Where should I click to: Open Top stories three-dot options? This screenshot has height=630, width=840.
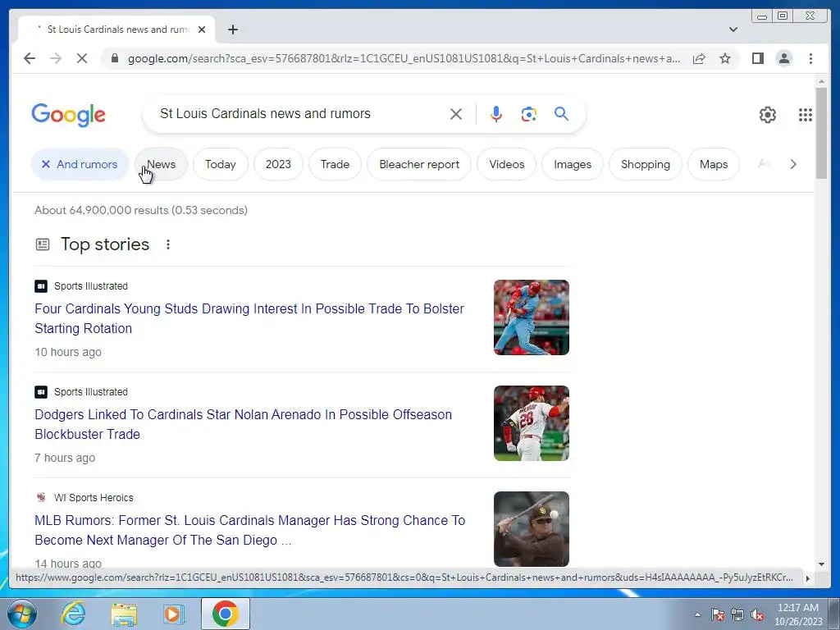(x=167, y=244)
